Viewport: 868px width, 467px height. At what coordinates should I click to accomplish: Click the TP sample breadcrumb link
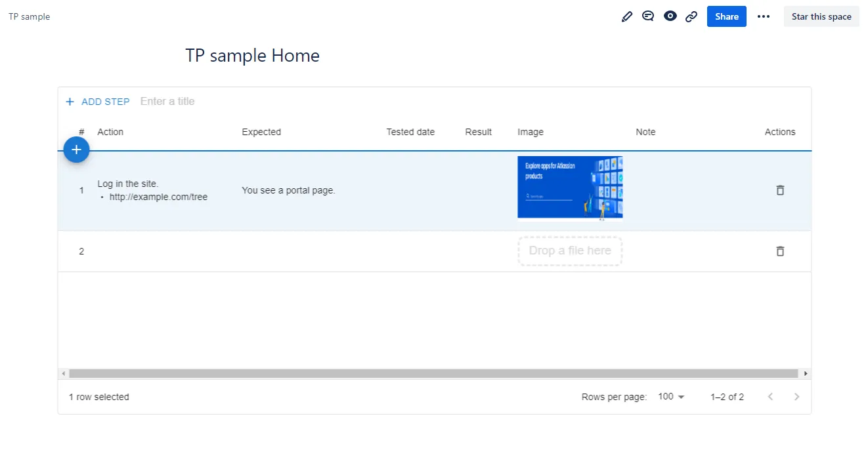pos(30,16)
